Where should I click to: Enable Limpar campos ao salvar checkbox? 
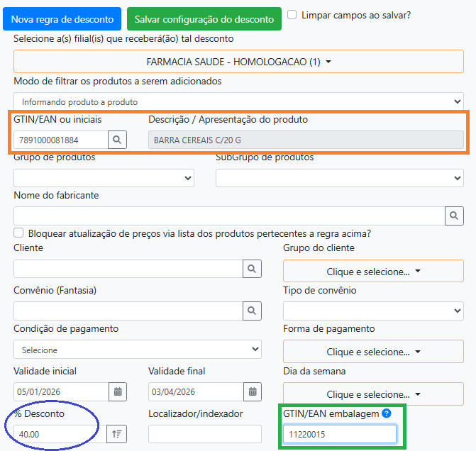point(293,14)
